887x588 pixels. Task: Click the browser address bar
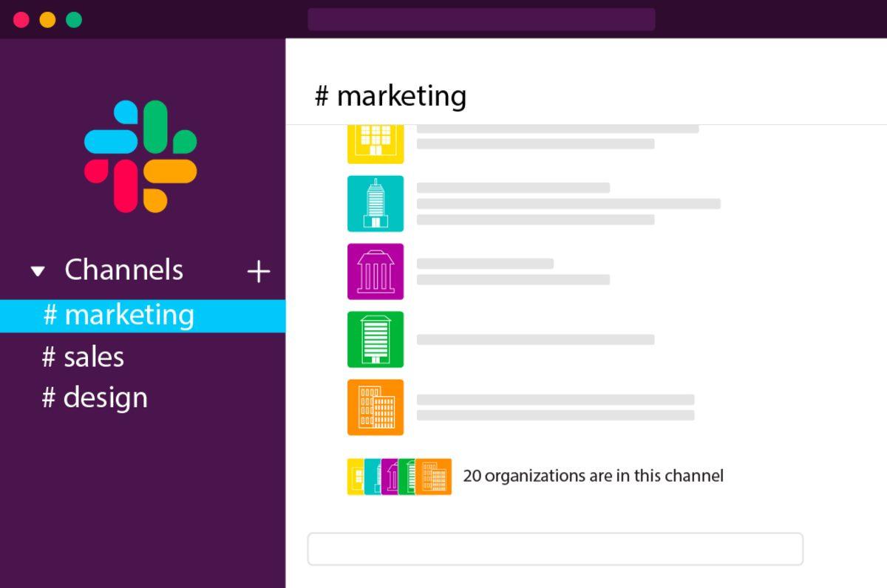(482, 18)
